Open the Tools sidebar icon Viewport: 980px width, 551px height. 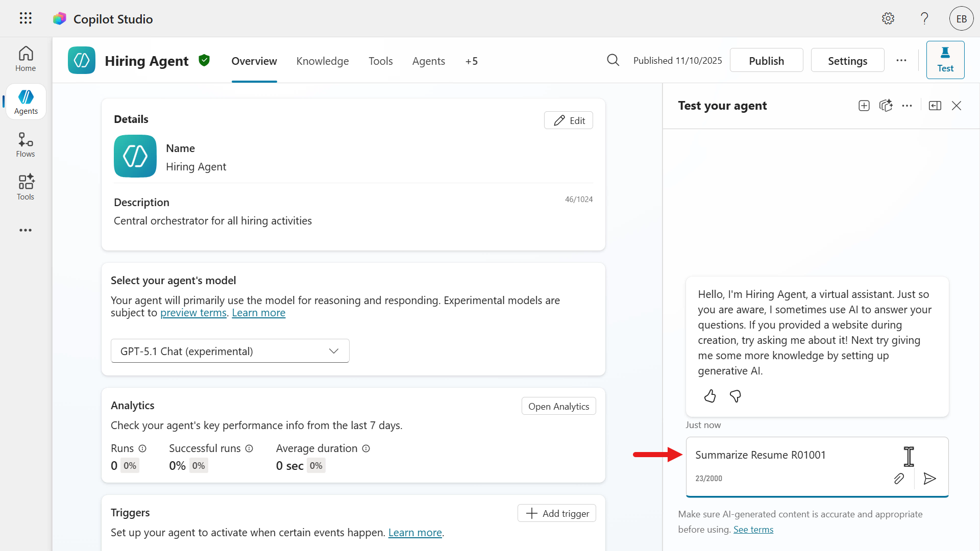[26, 187]
